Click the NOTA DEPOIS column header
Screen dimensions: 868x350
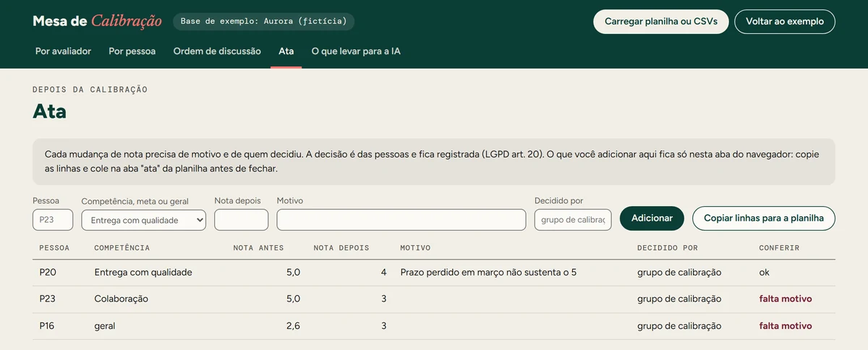tap(341, 247)
